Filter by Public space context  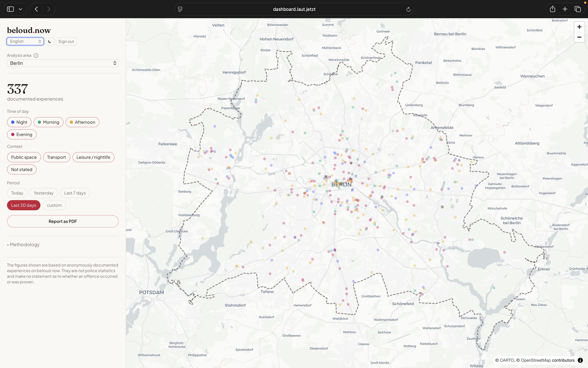click(x=24, y=157)
